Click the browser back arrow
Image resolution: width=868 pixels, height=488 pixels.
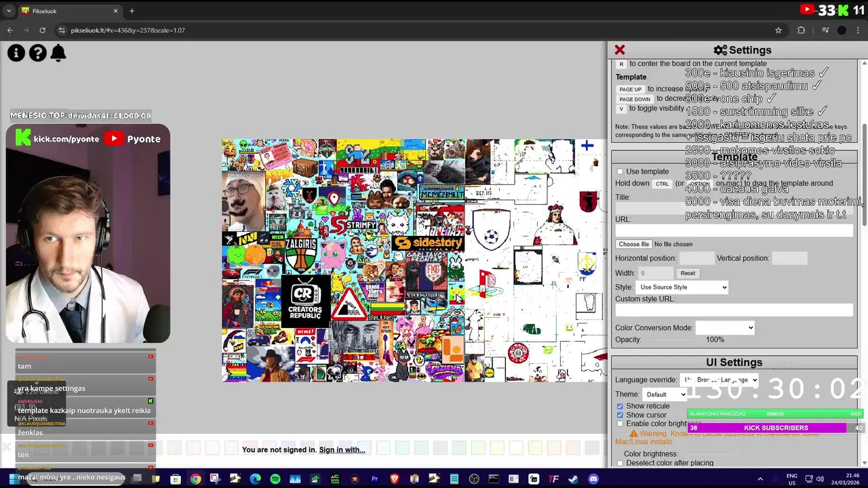point(9,30)
